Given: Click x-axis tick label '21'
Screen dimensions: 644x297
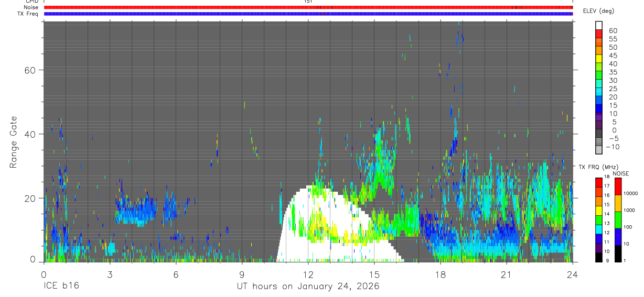Looking at the screenshot, I should pos(507,274).
